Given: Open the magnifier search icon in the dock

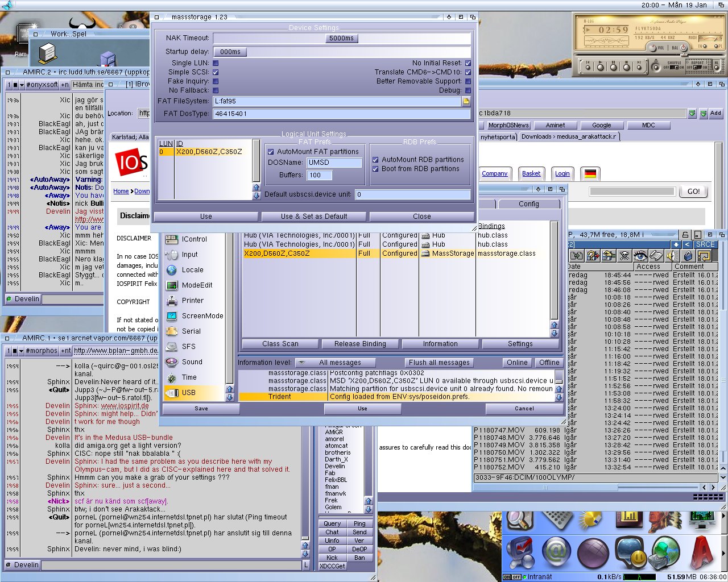Looking at the screenshot, I should point(520,520).
